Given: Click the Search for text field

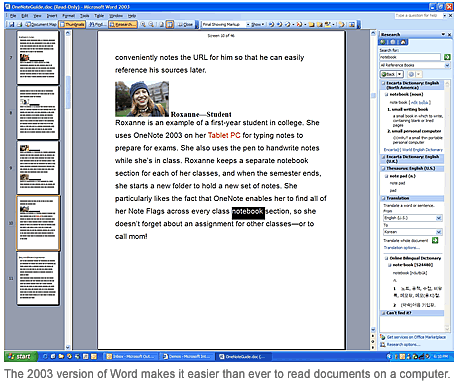Looking at the screenshot, I should (410, 57).
